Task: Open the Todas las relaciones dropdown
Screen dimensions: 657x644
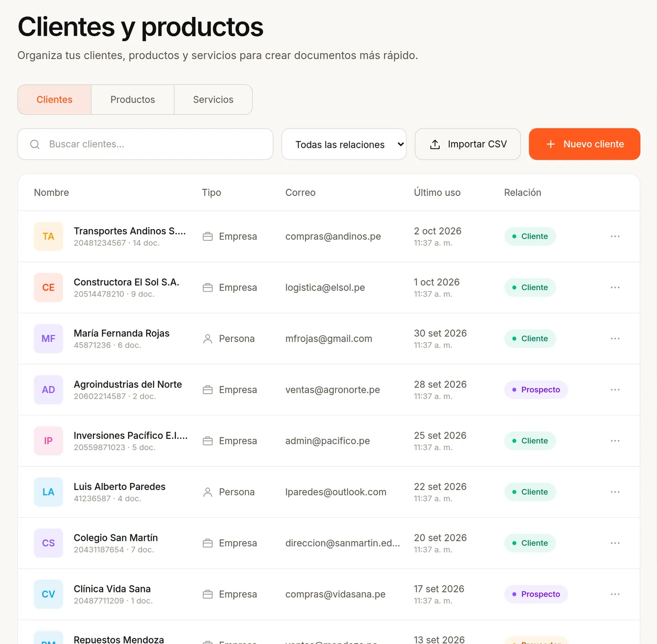Action: tap(344, 144)
